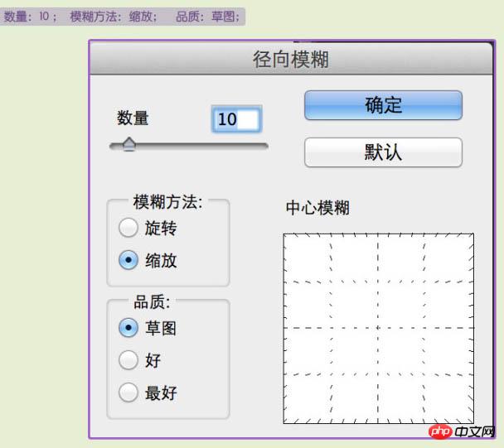The height and width of the screenshot is (448, 504).
Task: Choose the 好 quality radio button
Action: (128, 359)
